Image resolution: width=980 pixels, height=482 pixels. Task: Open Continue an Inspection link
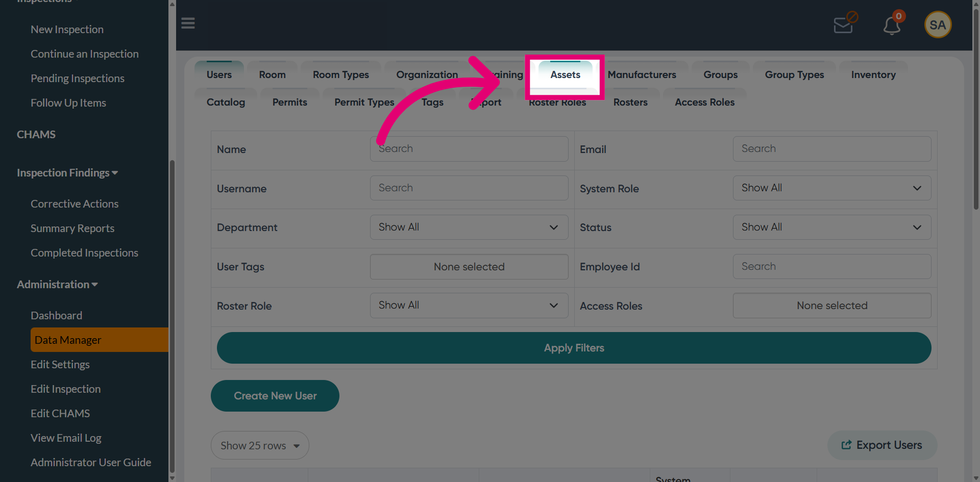click(85, 54)
